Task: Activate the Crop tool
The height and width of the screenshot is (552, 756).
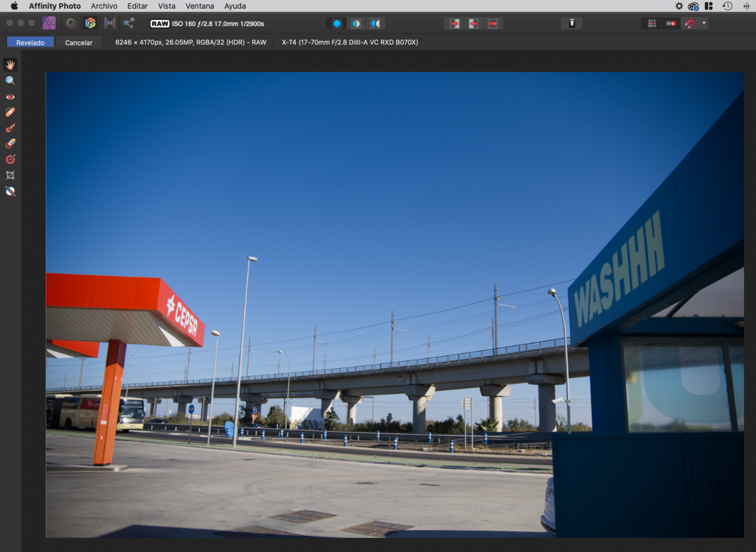Action: click(x=10, y=175)
